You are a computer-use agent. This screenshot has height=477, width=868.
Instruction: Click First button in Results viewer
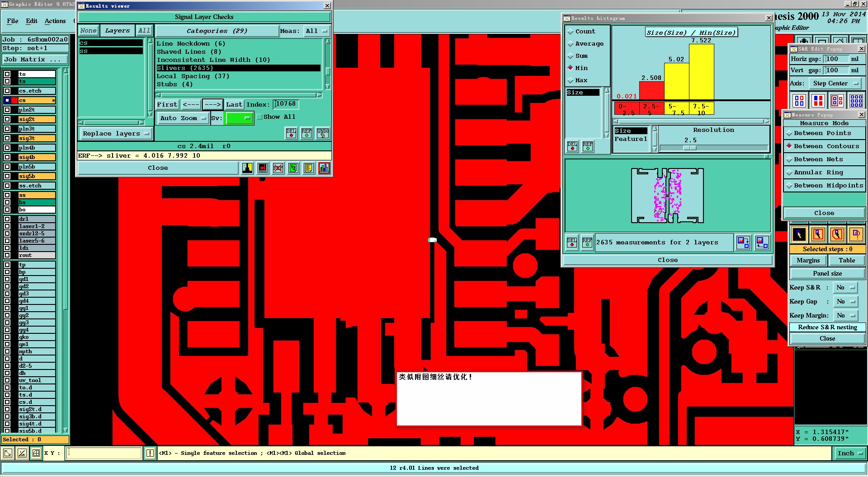point(167,105)
